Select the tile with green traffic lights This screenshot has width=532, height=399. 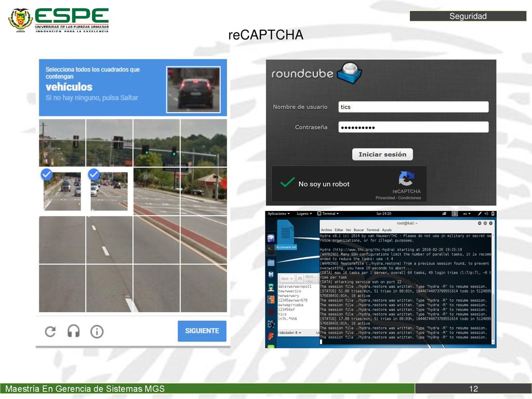[156, 143]
